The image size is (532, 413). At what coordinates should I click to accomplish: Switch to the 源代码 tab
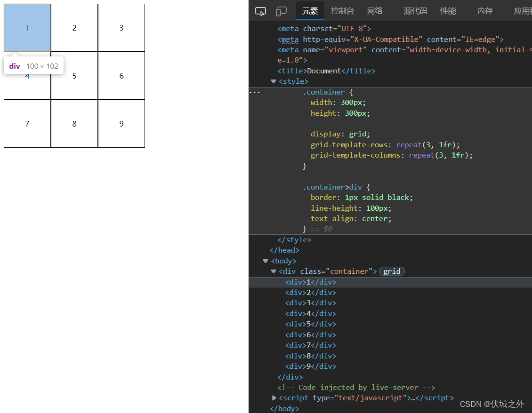point(415,11)
